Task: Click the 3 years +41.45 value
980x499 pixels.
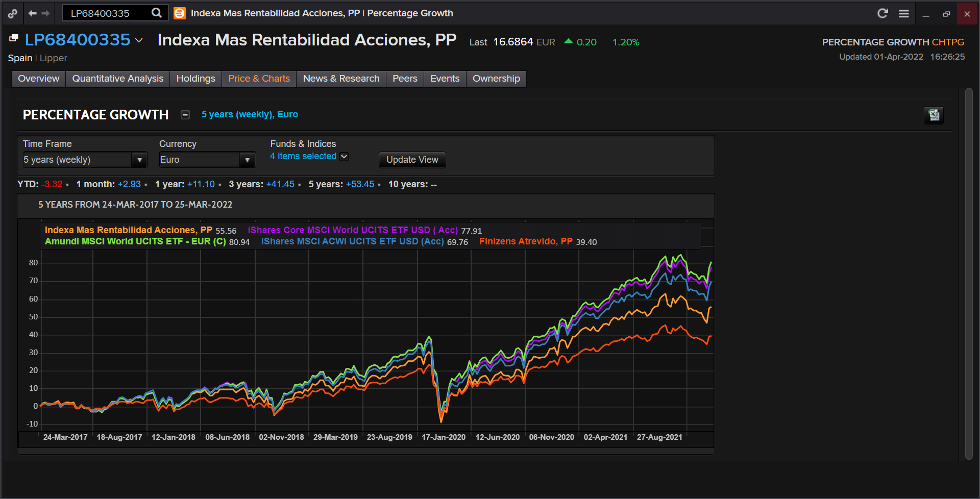Action: [x=280, y=184]
